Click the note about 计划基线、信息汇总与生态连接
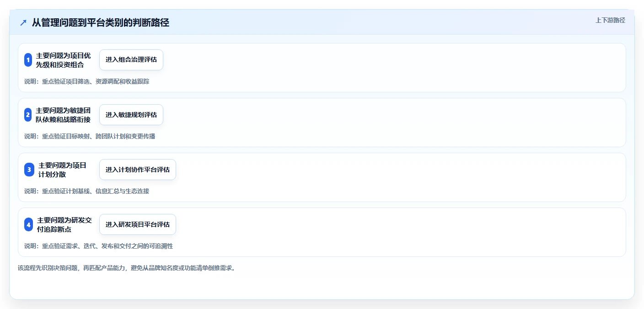 click(87, 191)
